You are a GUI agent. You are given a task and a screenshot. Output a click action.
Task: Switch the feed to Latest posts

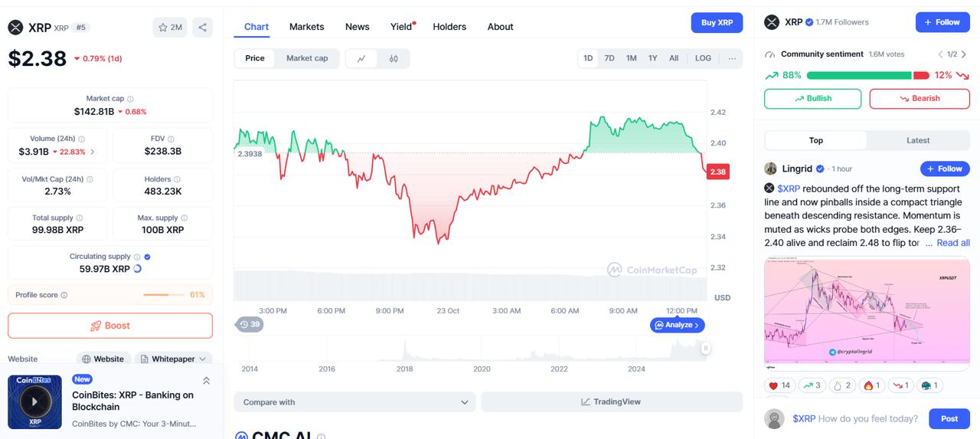coord(917,140)
